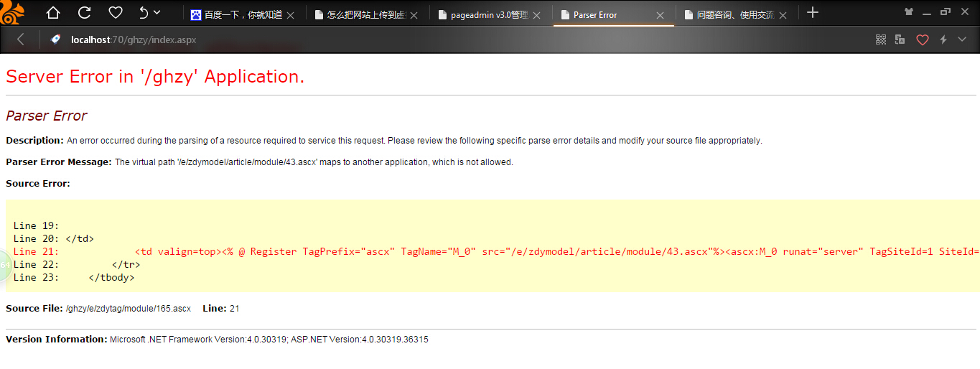Viewport: 980px width, 369px height.
Task: Show the QR code for this page
Action: click(881, 39)
